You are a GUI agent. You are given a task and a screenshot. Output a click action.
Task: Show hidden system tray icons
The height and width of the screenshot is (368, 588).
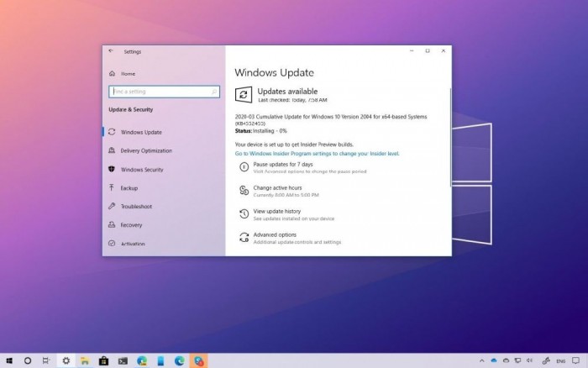481,360
